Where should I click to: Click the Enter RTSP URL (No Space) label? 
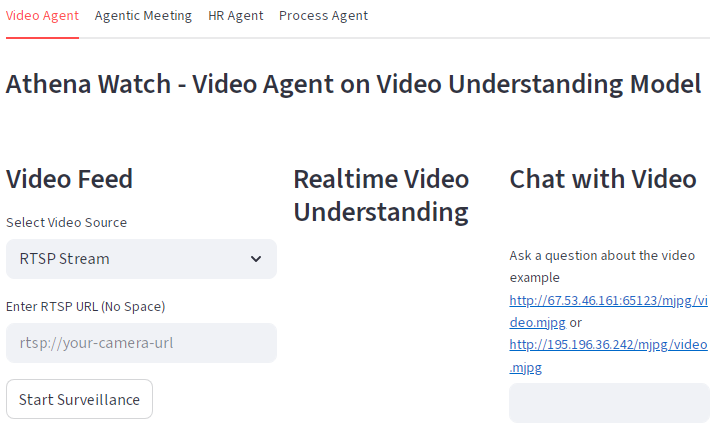[85, 307]
